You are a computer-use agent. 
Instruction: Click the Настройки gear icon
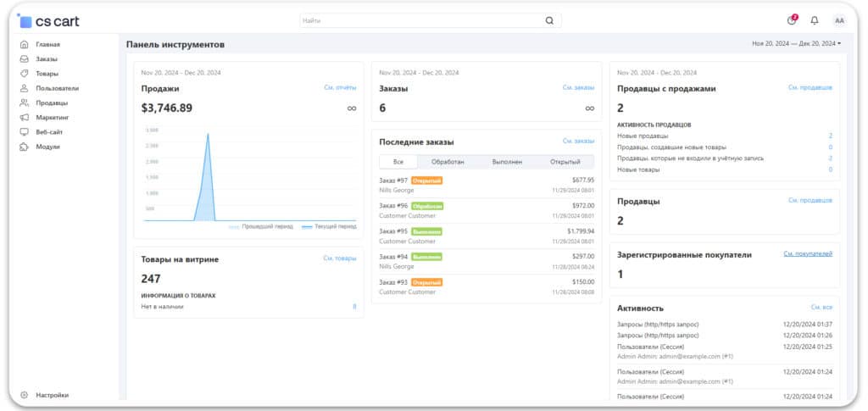click(x=25, y=395)
